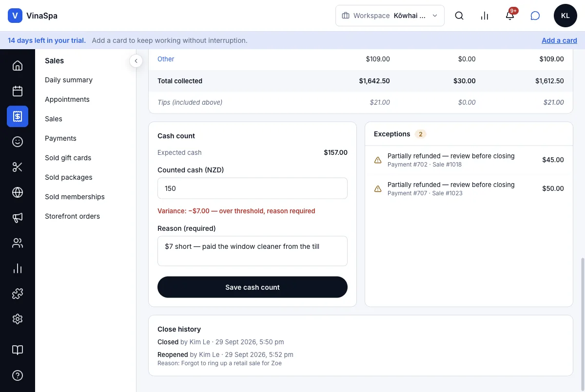585x392 pixels.
Task: Click the search magnifier icon
Action: coord(459,16)
